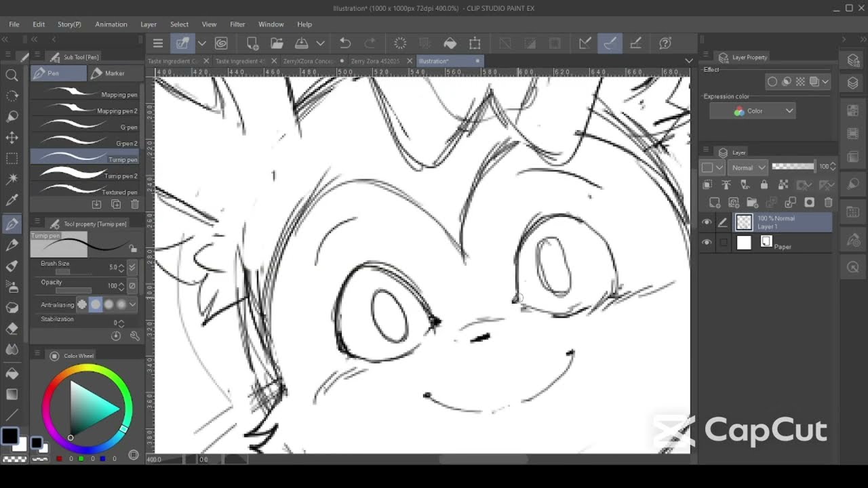Click the Duplicate sub tool icon

(x=116, y=204)
